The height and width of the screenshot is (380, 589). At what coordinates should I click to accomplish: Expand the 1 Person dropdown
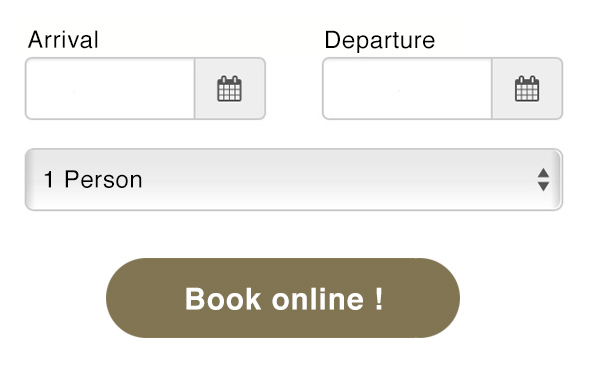coord(294,179)
